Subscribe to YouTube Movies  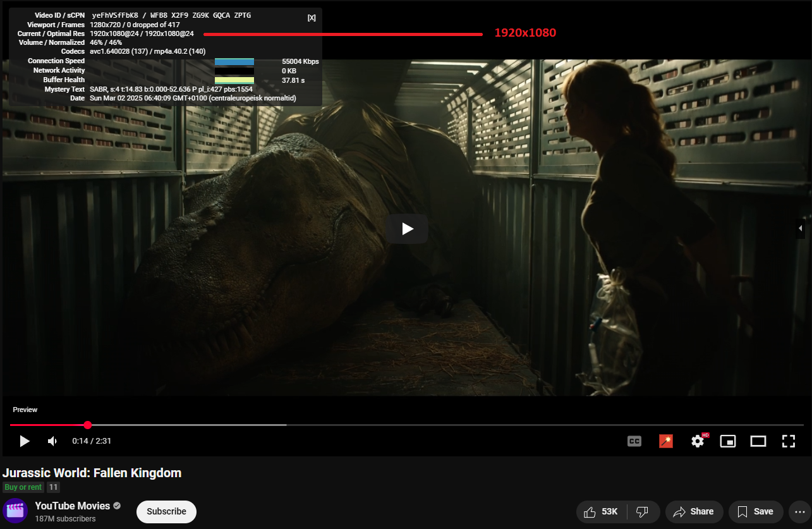tap(166, 511)
